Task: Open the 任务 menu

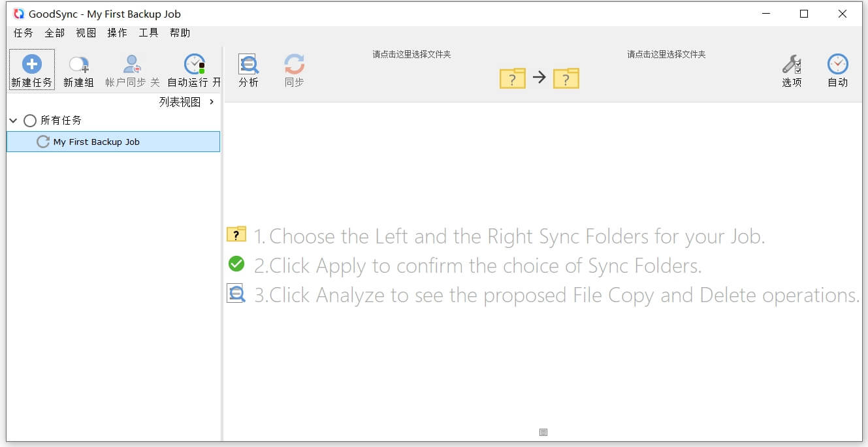Action: tap(24, 33)
